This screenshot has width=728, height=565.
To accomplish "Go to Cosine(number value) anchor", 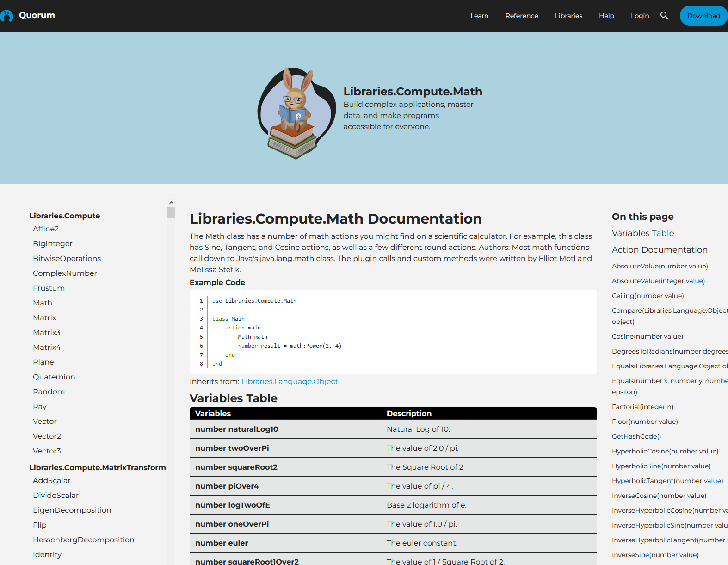I will [648, 336].
